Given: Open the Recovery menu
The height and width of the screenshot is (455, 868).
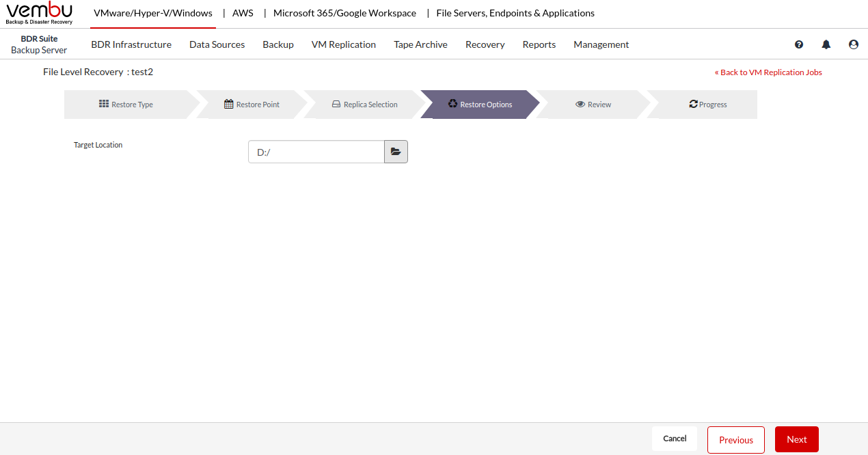Looking at the screenshot, I should [485, 44].
